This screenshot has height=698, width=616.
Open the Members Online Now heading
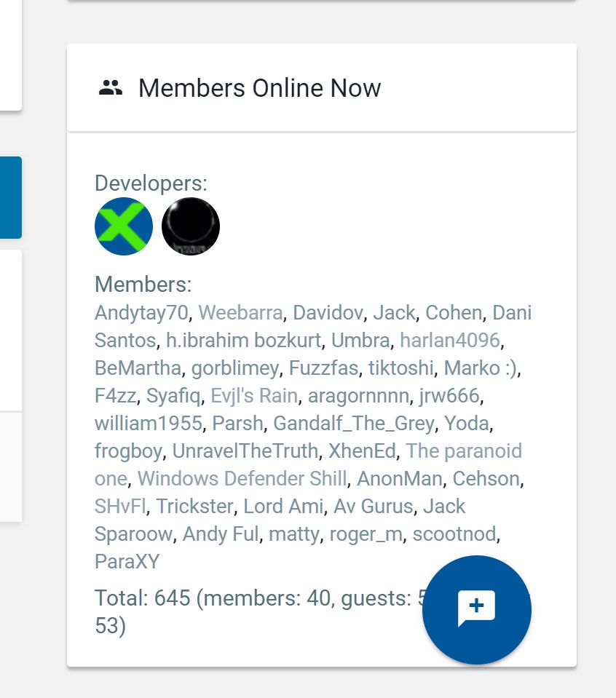(x=259, y=89)
